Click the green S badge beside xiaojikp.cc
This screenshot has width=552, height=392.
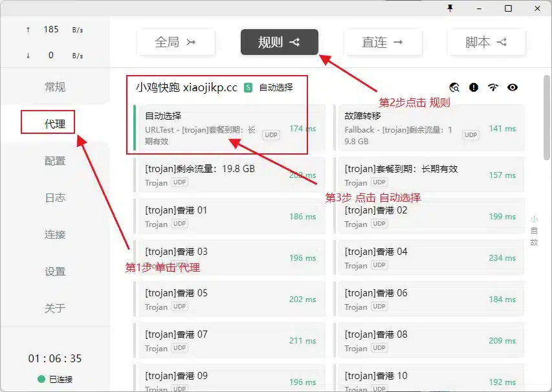pos(248,87)
